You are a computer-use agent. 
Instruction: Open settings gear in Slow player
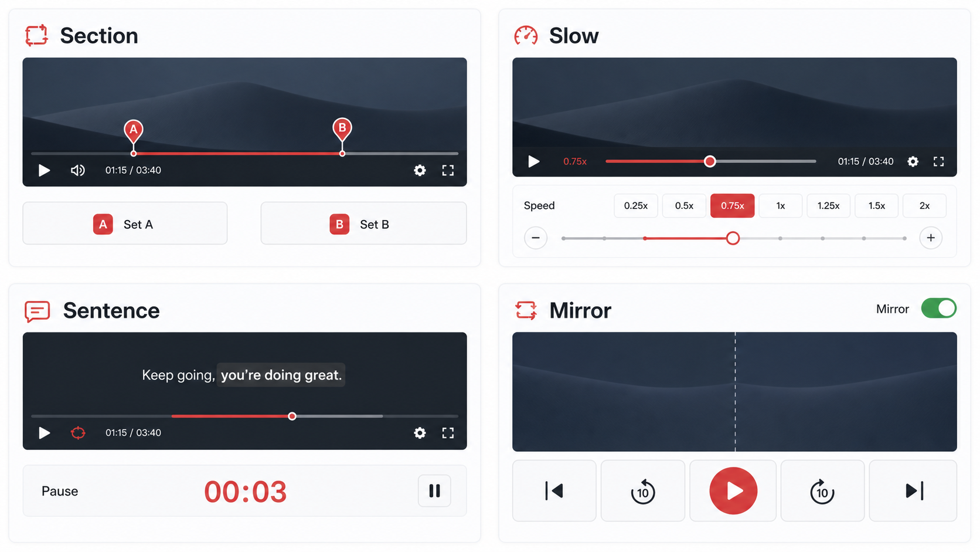[913, 161]
